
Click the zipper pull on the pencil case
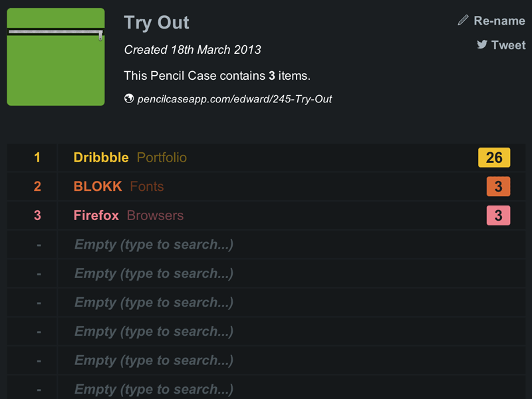pyautogui.click(x=100, y=35)
